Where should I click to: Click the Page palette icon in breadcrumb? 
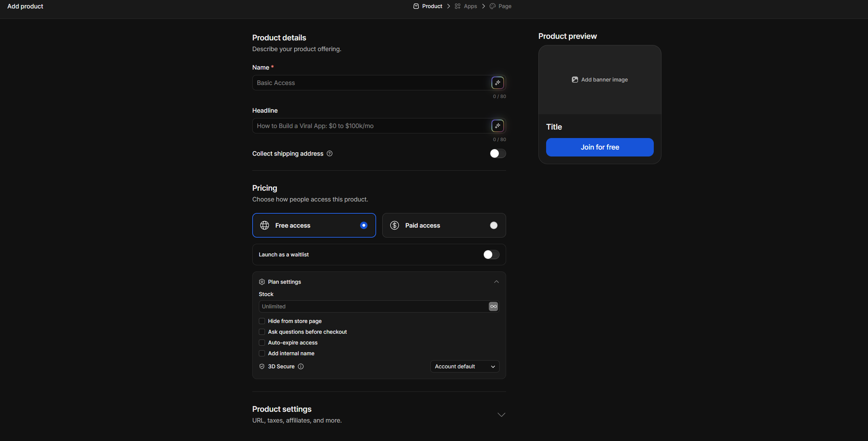coord(493,6)
